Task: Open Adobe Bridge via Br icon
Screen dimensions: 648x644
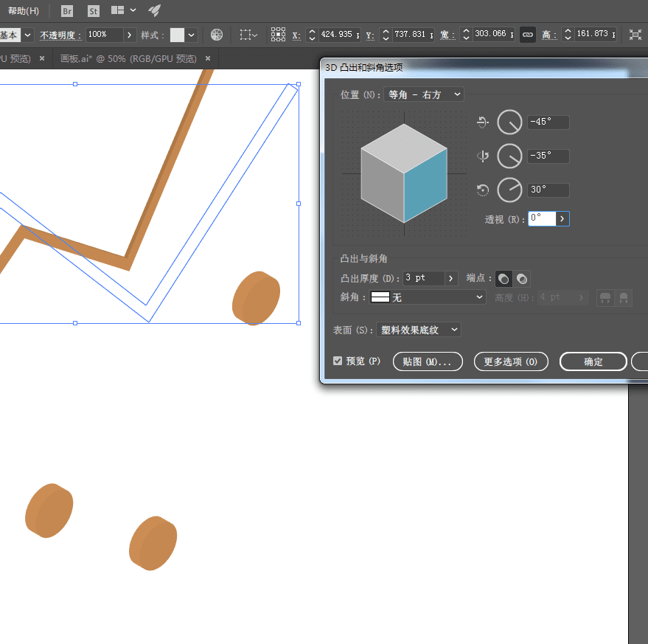Action: point(67,11)
